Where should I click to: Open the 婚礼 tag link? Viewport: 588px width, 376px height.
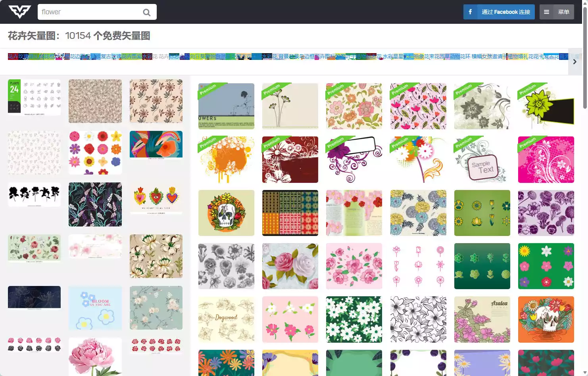[x=523, y=56]
